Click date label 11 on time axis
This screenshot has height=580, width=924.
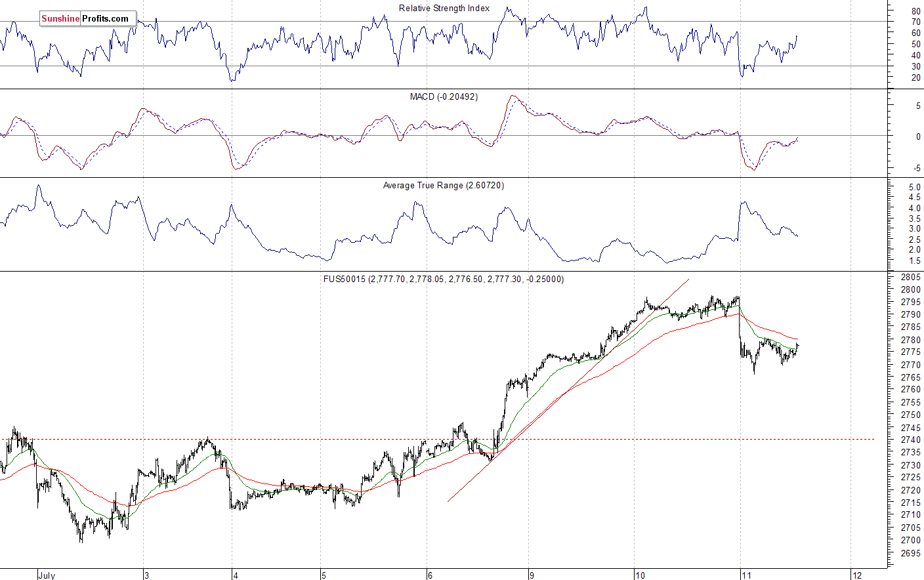coord(746,575)
